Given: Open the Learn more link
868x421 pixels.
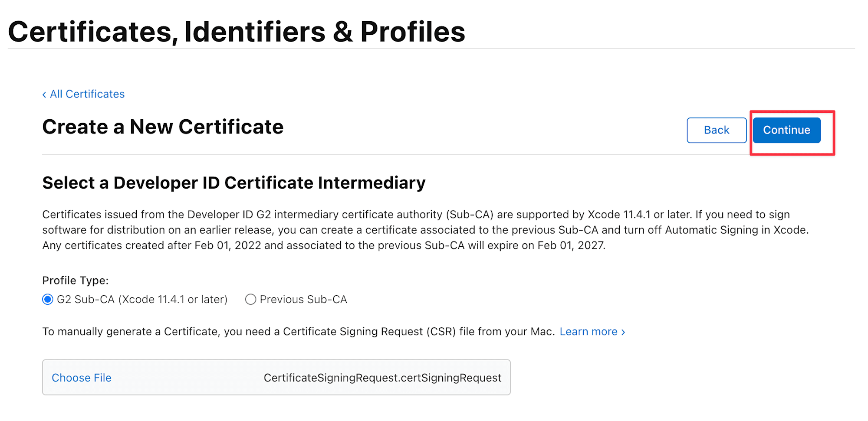Looking at the screenshot, I should pos(588,332).
